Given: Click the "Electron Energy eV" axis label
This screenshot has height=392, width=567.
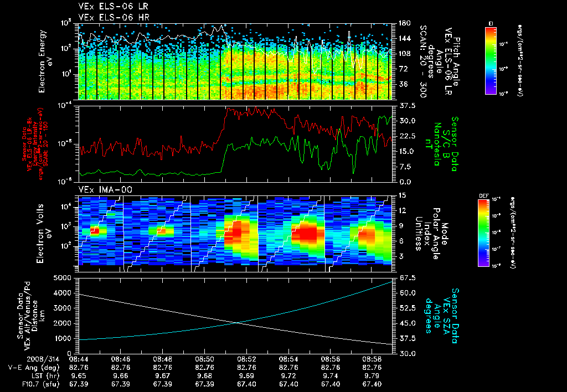Looking at the screenshot, I should click(44, 61).
